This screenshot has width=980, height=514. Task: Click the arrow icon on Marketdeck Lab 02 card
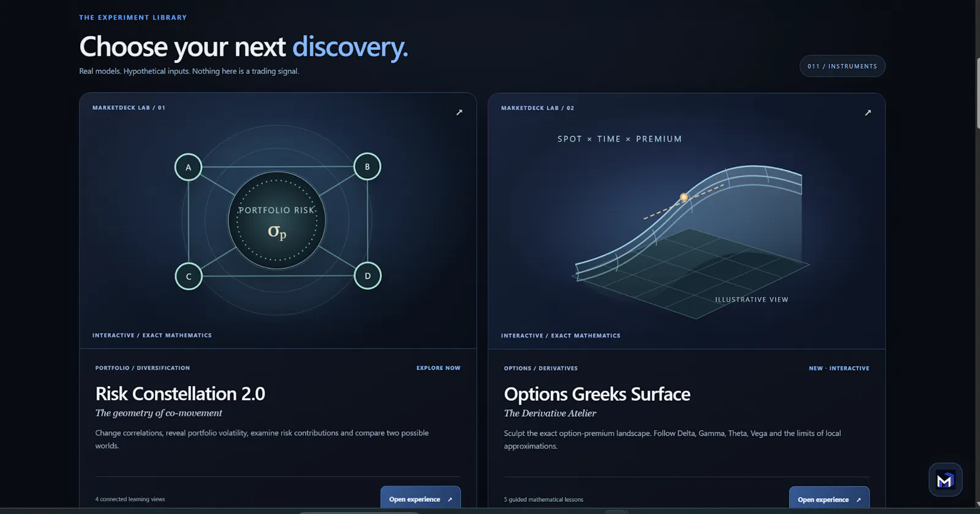coord(868,113)
